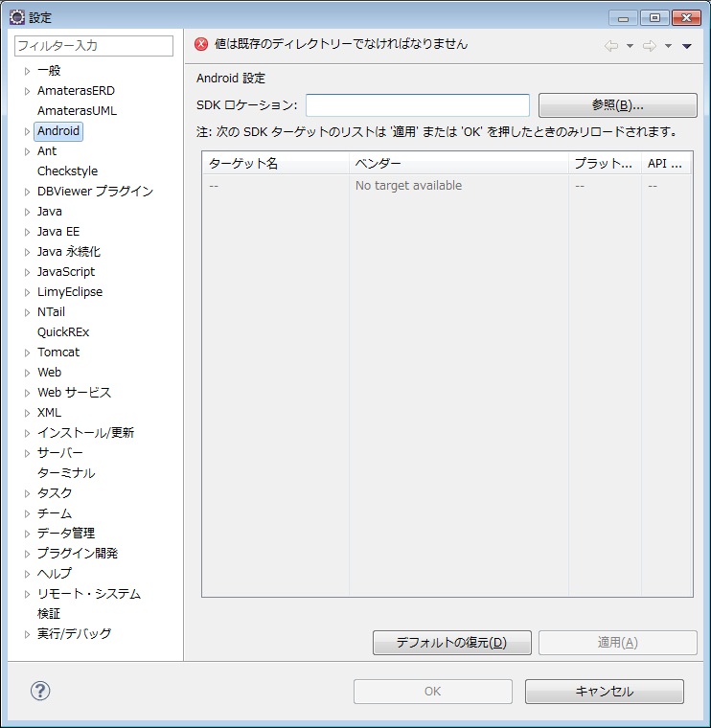This screenshot has height=728, width=711.
Task: Expand the DBViewer プラグイン node
Action: (x=27, y=192)
